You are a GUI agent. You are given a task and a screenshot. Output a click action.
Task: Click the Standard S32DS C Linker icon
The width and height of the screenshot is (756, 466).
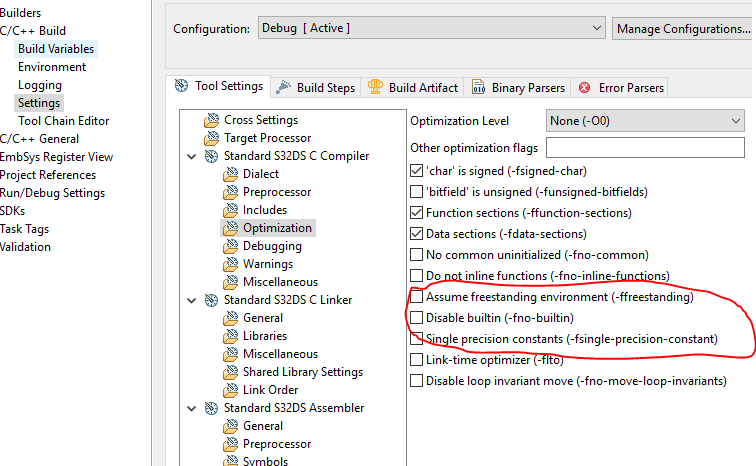tap(211, 300)
